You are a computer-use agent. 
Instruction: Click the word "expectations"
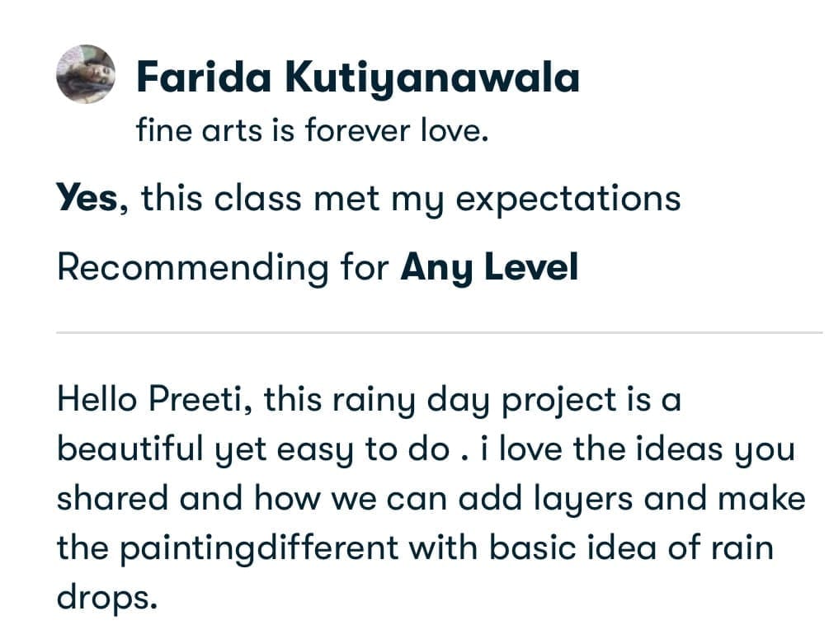click(x=568, y=199)
